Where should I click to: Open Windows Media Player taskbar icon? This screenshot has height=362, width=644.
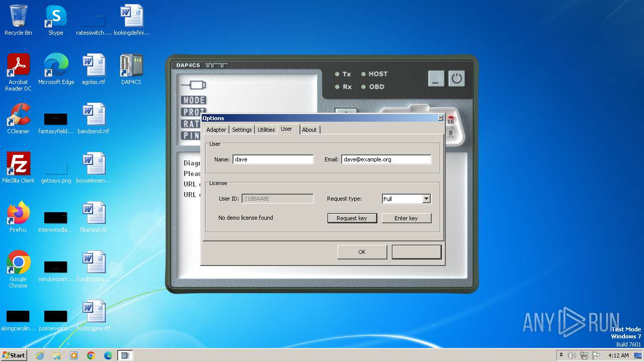(74, 355)
